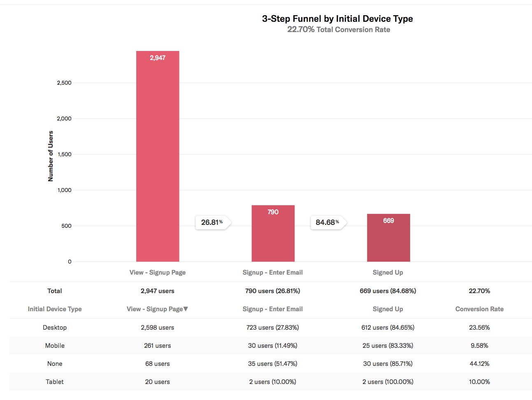This screenshot has width=532, height=400.
Task: Select the Desktop device row label
Action: tap(55, 328)
